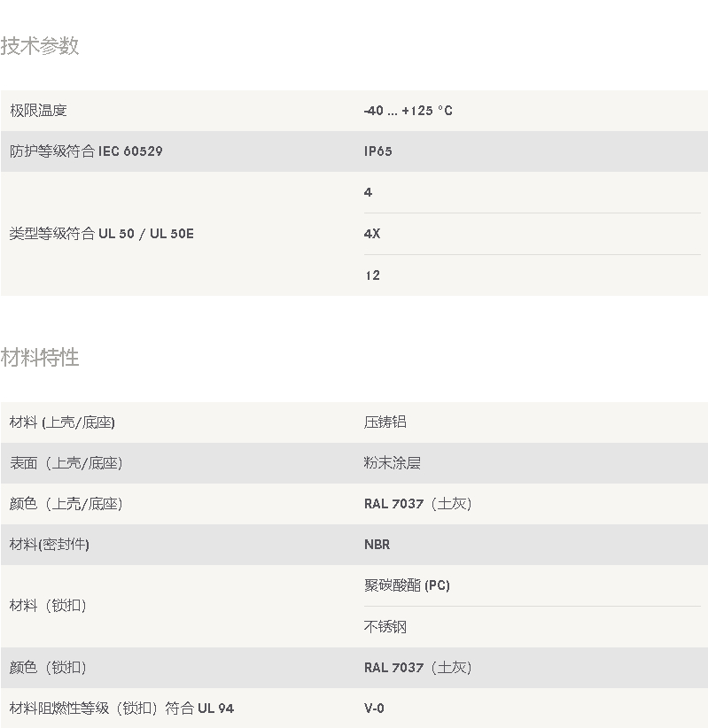
Task: Click the 材料特性 section heading
Action: coord(40,358)
